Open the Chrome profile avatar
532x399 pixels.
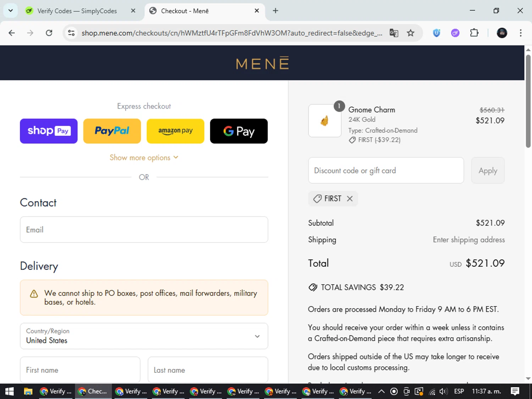502,33
